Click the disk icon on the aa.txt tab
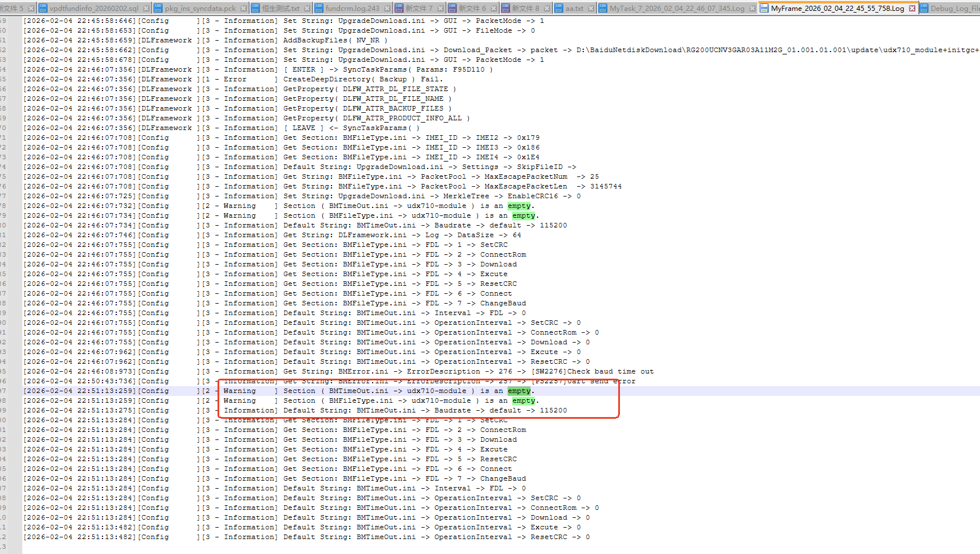The height and width of the screenshot is (554, 980). 559,8
